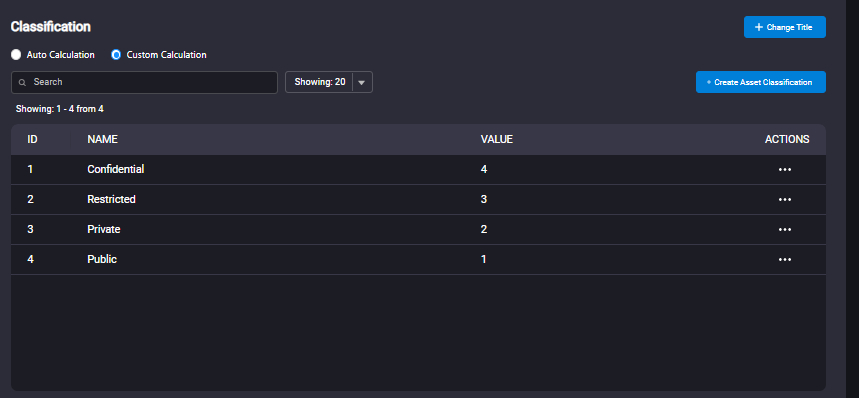Click the Public classification row
This screenshot has width=859, height=398.
(x=418, y=259)
